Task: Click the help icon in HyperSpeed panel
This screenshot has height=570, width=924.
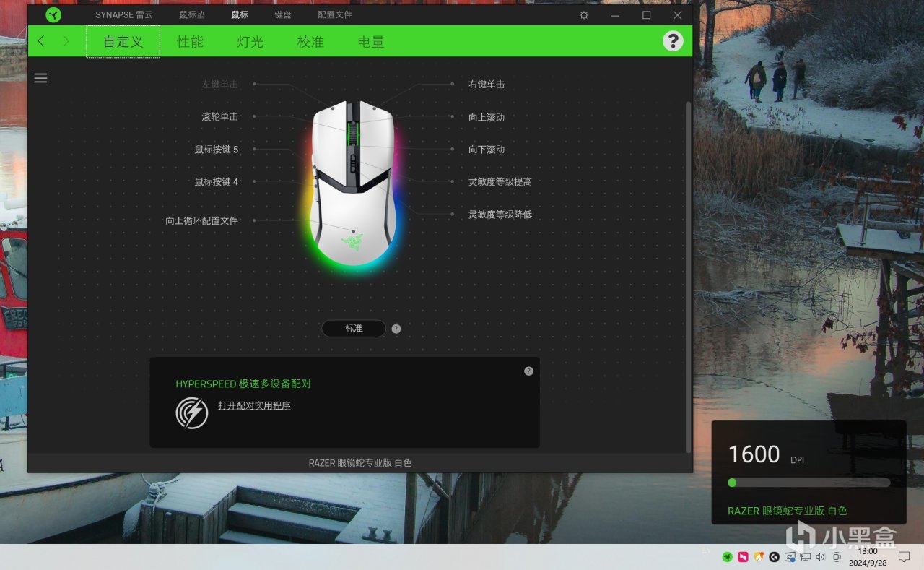Action: click(x=528, y=371)
